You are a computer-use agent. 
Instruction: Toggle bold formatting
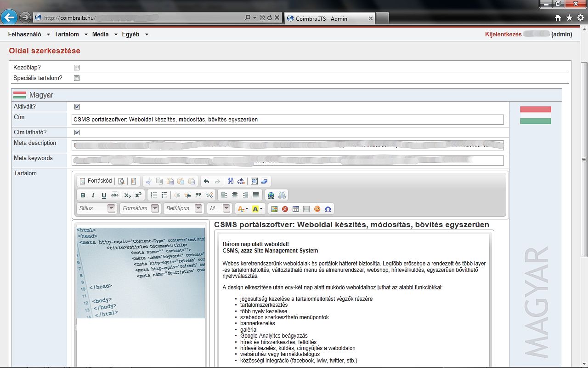tap(83, 195)
